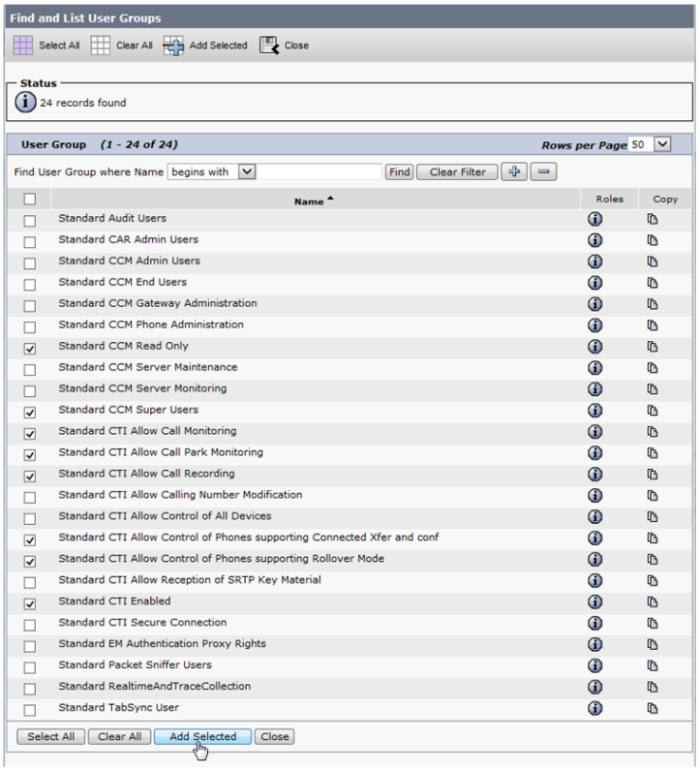
Task: Click the Close toolbar icon at top
Action: [x=269, y=46]
